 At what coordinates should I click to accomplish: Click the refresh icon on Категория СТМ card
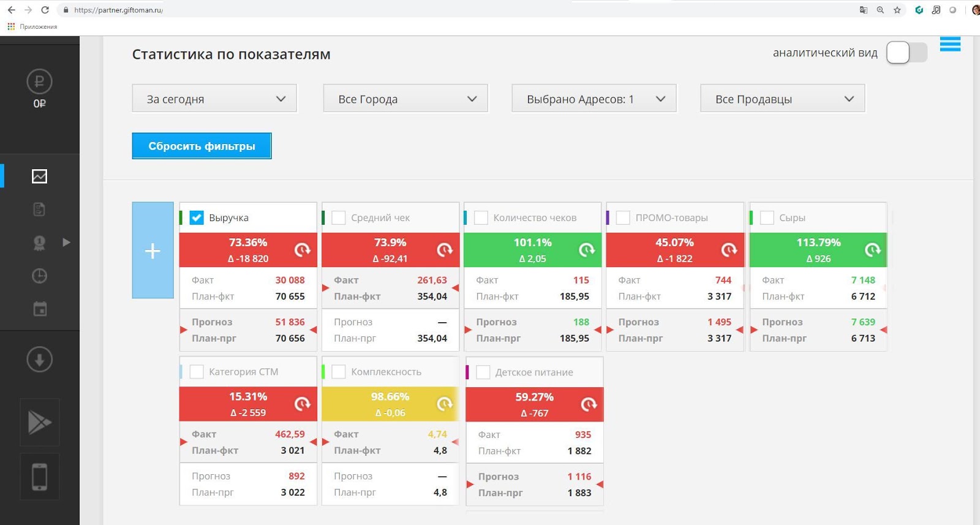pyautogui.click(x=302, y=404)
